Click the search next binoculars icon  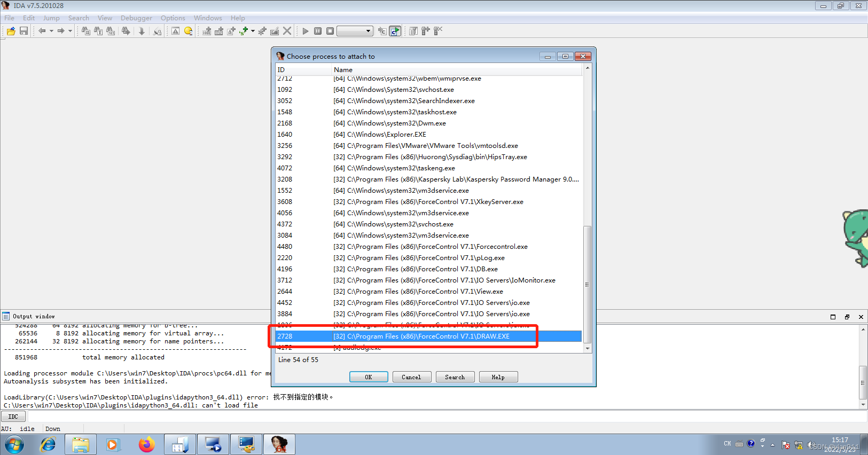click(126, 31)
